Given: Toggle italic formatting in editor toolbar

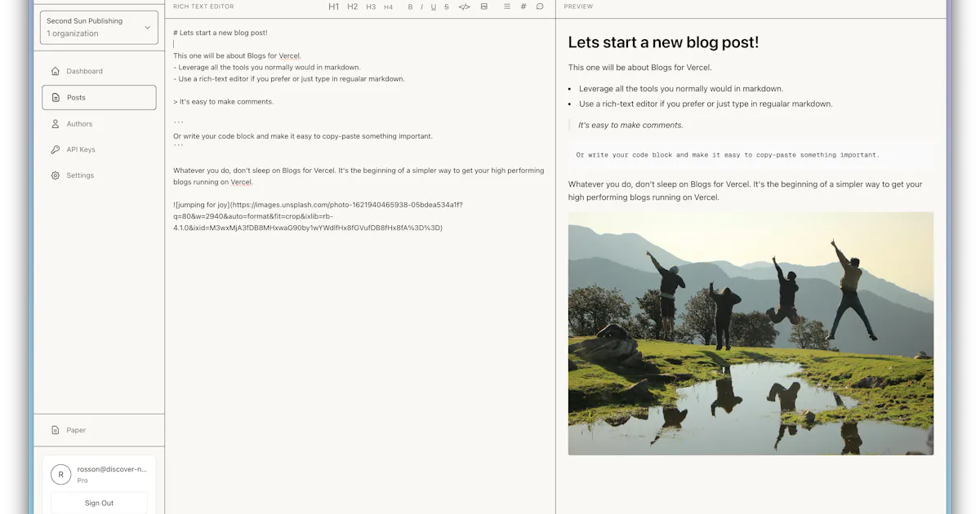Looking at the screenshot, I should coord(421,7).
